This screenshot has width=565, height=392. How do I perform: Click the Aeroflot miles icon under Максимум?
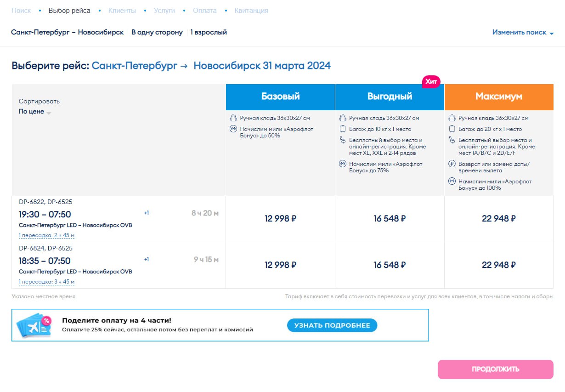[x=452, y=182]
